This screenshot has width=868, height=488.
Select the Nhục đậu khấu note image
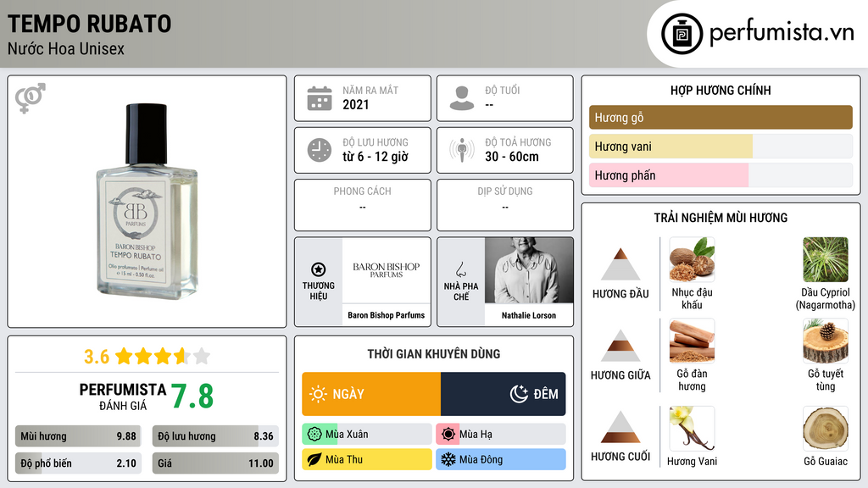click(692, 259)
